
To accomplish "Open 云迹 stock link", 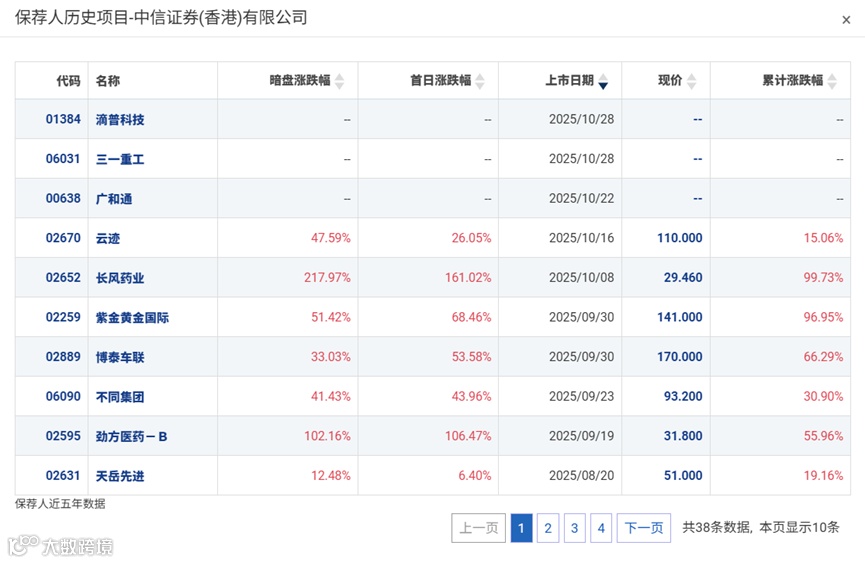I will (108, 239).
